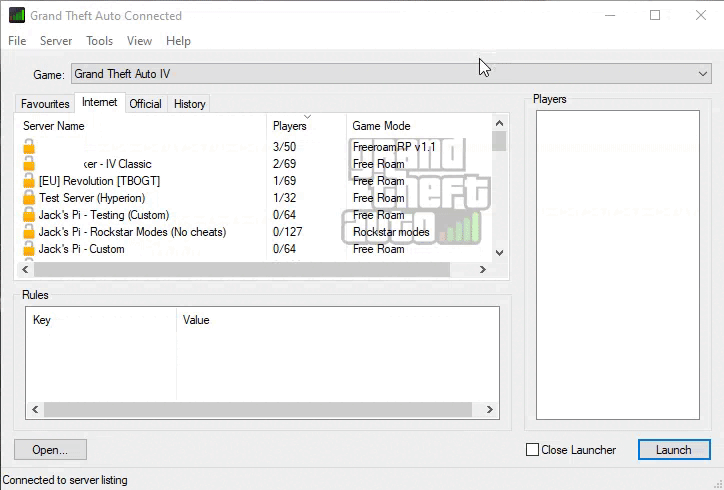Open the View menu

tap(139, 41)
